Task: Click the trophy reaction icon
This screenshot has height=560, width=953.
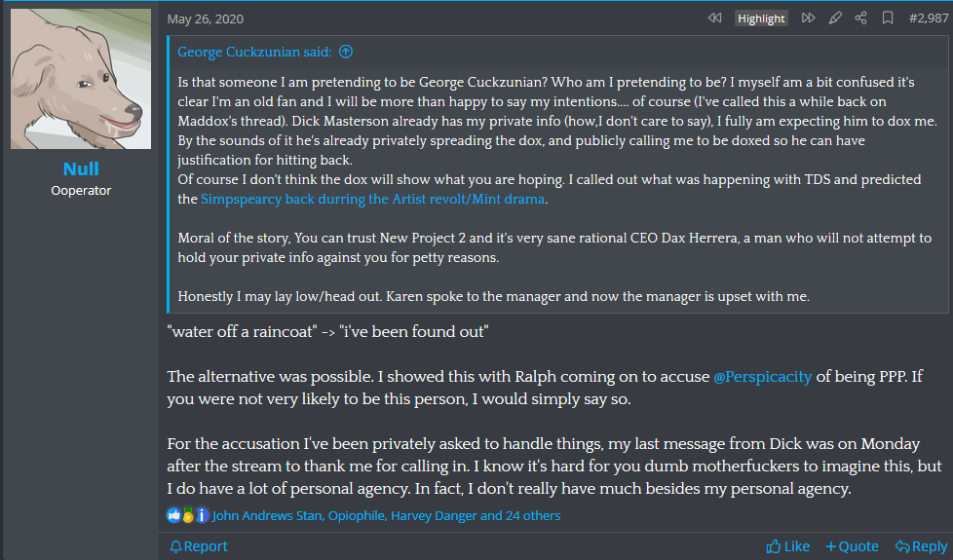Action: coord(188,515)
